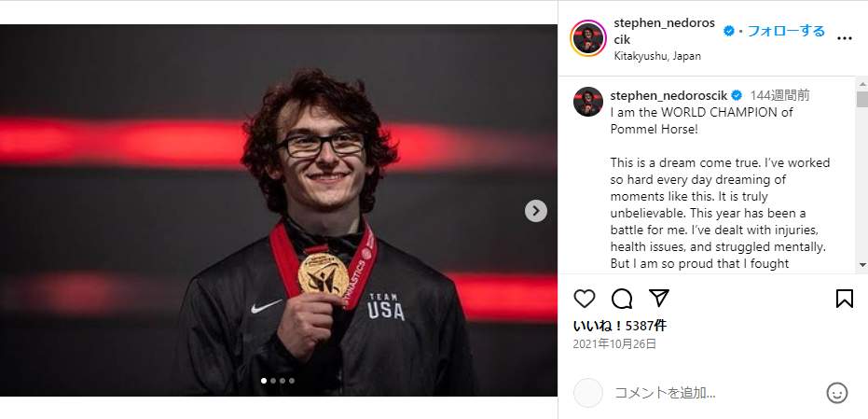The height and width of the screenshot is (419, 868).
Task: Go to next photo with the arrow
Action: tap(535, 211)
